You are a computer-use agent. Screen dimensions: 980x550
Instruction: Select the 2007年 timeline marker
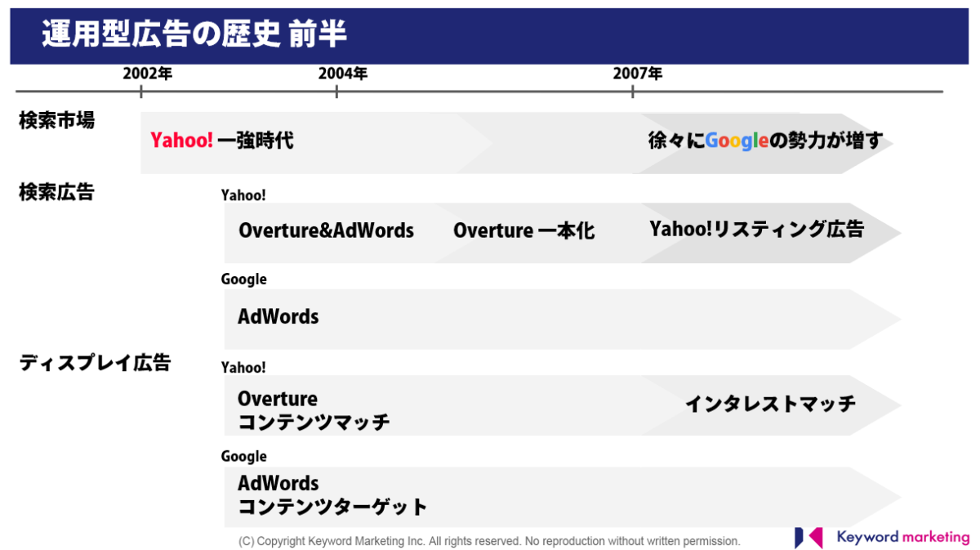pyautogui.click(x=638, y=74)
